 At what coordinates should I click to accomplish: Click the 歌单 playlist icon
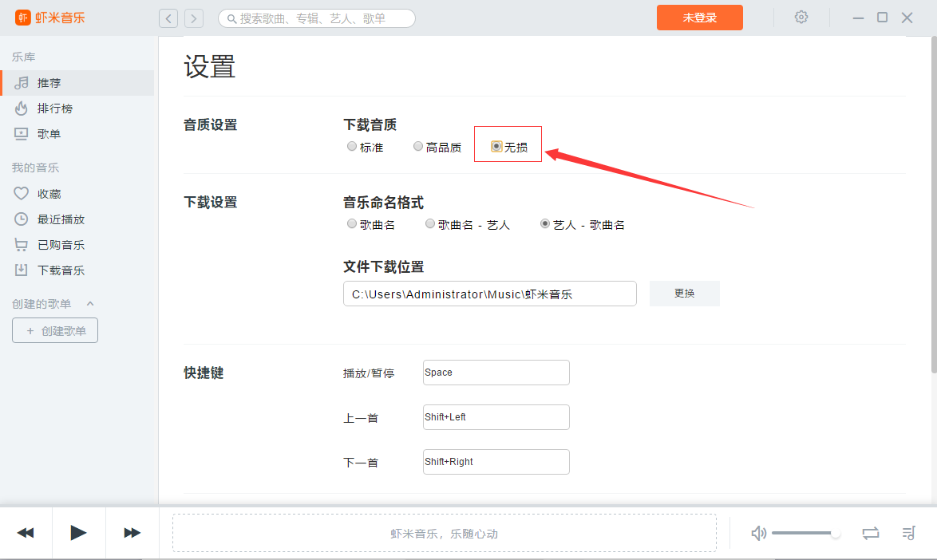21,134
